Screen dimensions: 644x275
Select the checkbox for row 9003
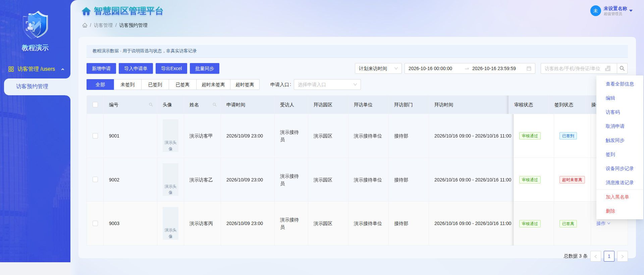click(95, 223)
